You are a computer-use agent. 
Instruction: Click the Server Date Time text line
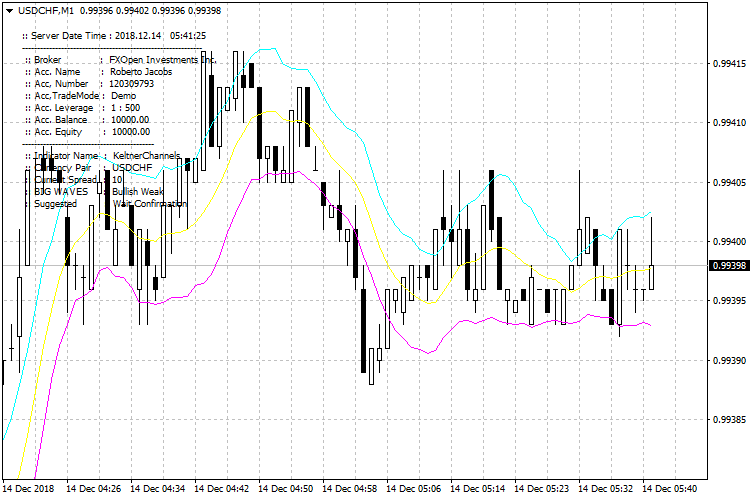114,35
